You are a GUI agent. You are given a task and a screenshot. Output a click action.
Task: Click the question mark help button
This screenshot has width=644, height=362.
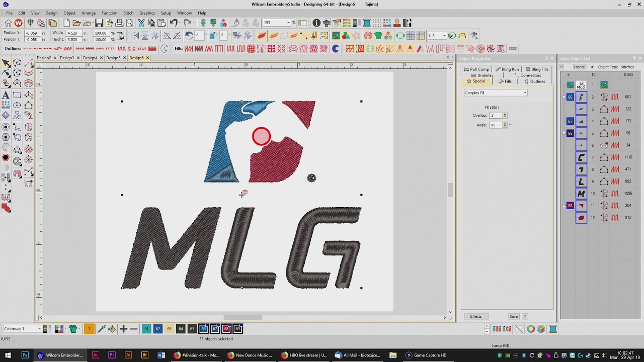click(525, 316)
